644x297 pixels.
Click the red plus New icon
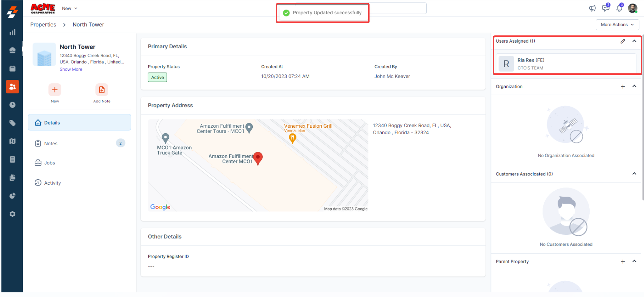point(55,90)
